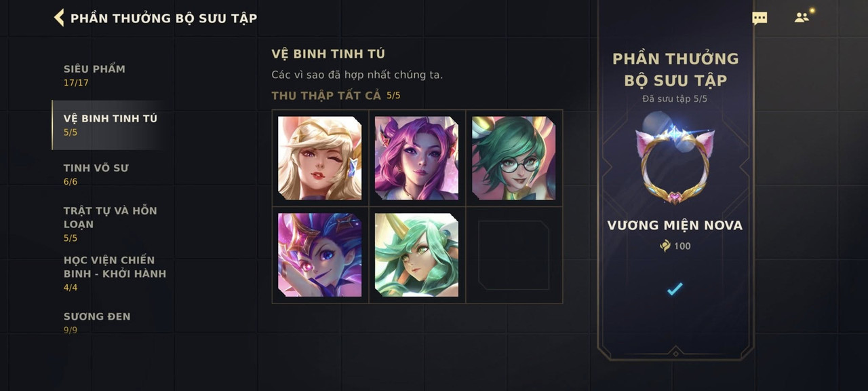The image size is (868, 391).
Task: Click the currency icon beside 100
Action: tap(665, 246)
